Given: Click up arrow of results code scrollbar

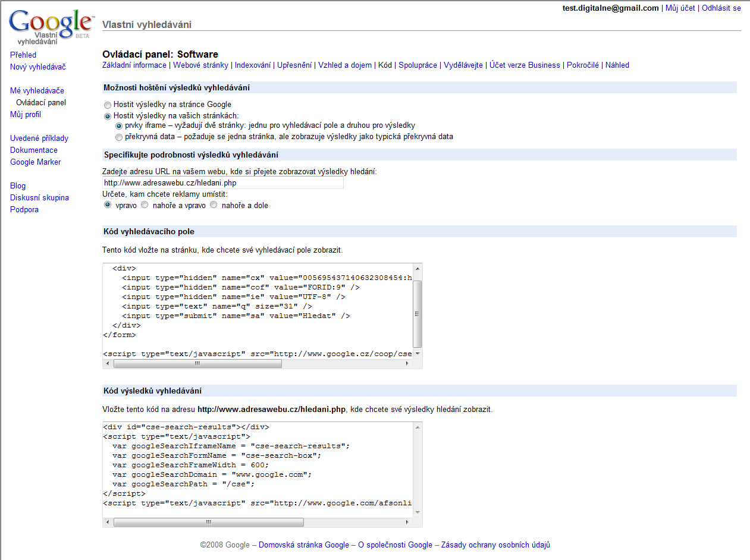Looking at the screenshot, I should pos(418,427).
